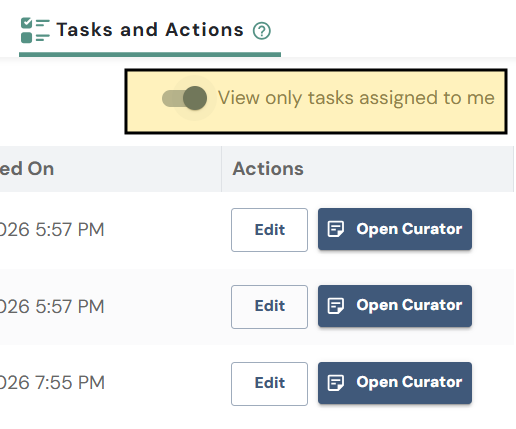This screenshot has width=516, height=429.
Task: Toggle the assigned-to-me switch off
Action: tap(184, 98)
